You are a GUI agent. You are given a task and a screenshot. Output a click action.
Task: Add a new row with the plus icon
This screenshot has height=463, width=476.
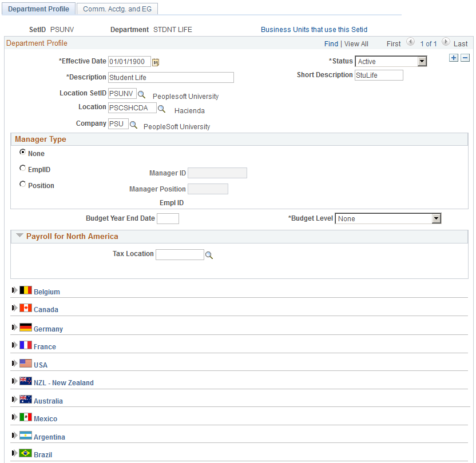click(454, 58)
